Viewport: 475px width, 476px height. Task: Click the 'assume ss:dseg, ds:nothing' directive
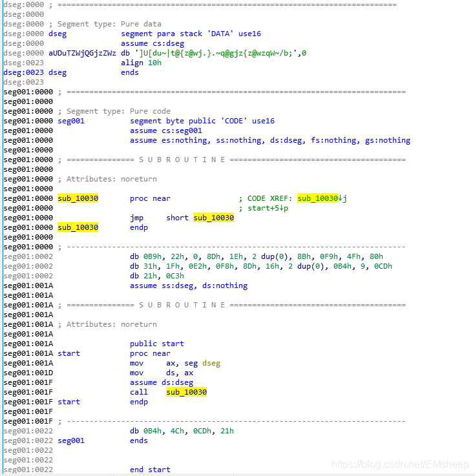[189, 285]
